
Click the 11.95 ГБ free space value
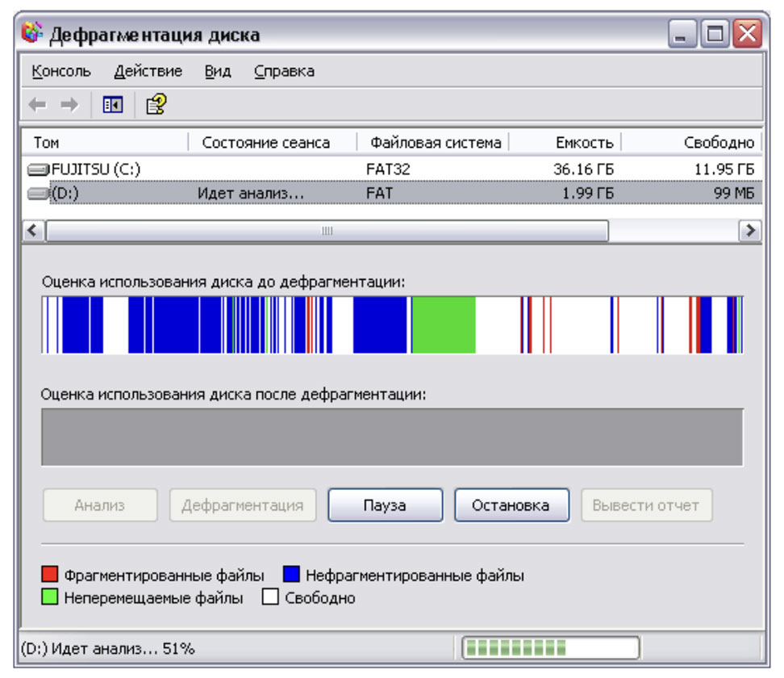(724, 169)
